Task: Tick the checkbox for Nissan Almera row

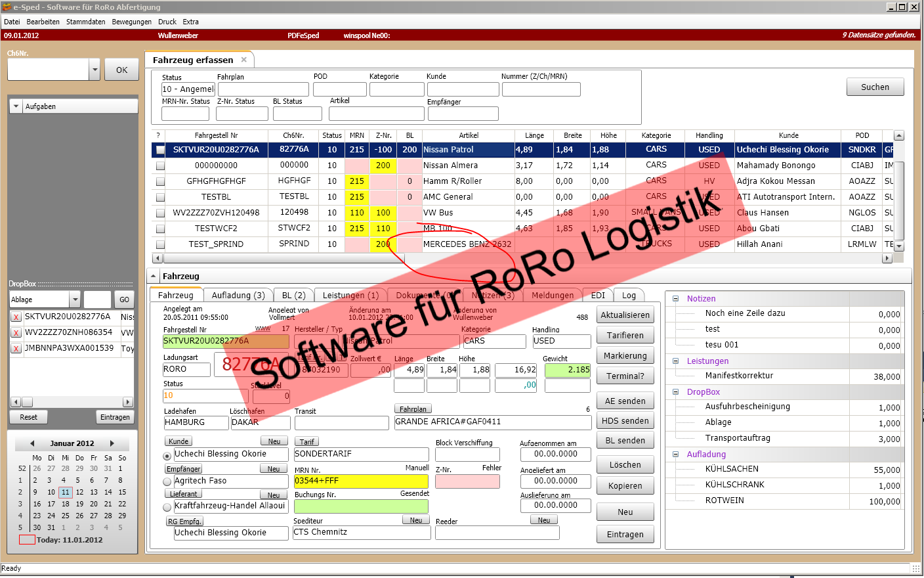Action: tap(160, 166)
